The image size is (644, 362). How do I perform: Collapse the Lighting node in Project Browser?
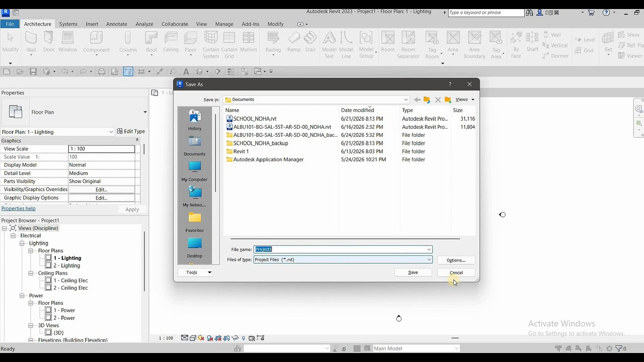click(23, 243)
